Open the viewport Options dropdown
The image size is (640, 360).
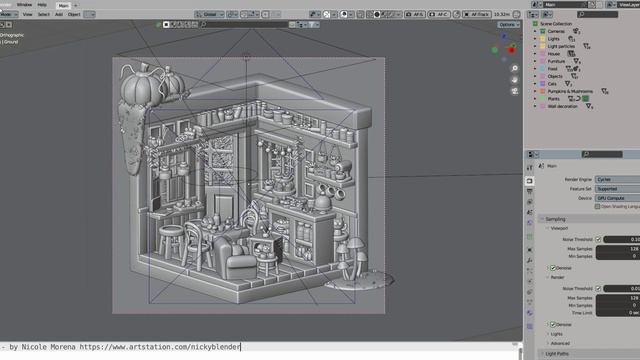pos(509,25)
